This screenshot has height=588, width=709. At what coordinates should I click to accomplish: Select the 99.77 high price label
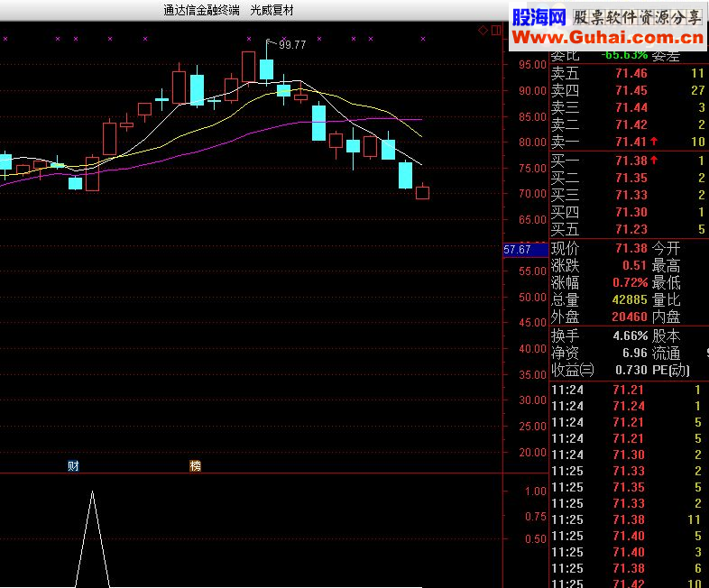click(x=292, y=45)
